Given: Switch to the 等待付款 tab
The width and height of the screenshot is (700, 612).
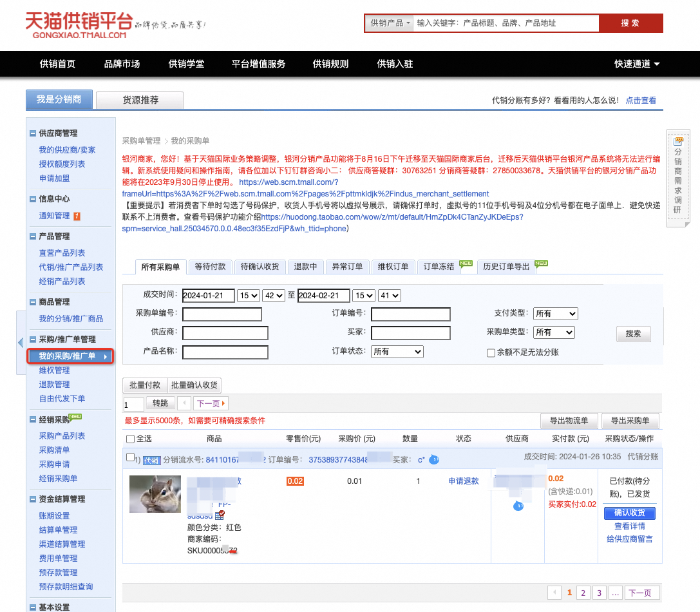Looking at the screenshot, I should [211, 267].
